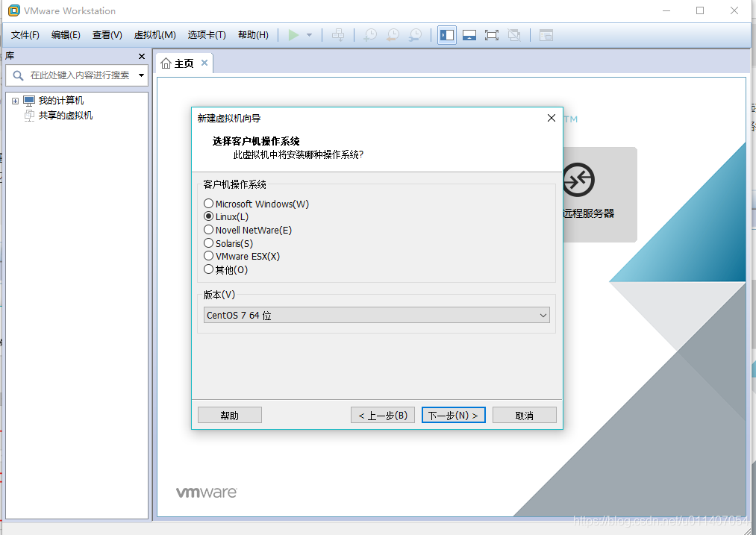756x535 pixels.
Task: Click the send Ctrl+Alt+Del toolbar icon
Action: 338,35
